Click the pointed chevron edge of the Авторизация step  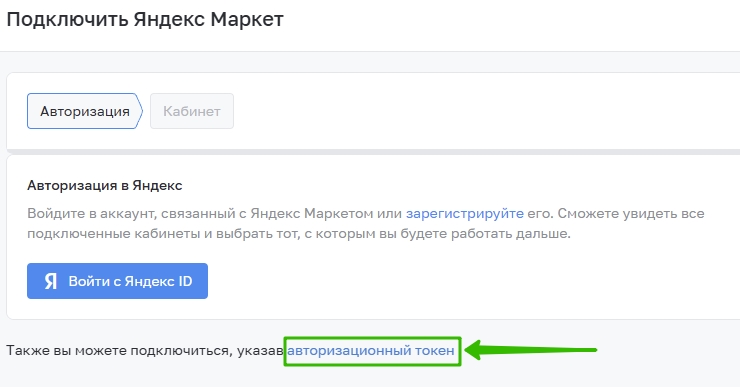tap(139, 111)
